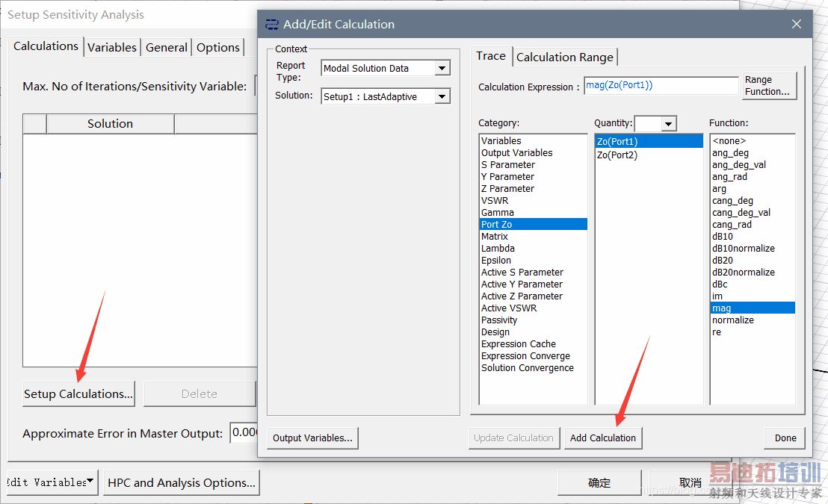The width and height of the screenshot is (828, 504).
Task: Open the Variables tab in Setup Sensitivity Analysis
Action: click(112, 48)
